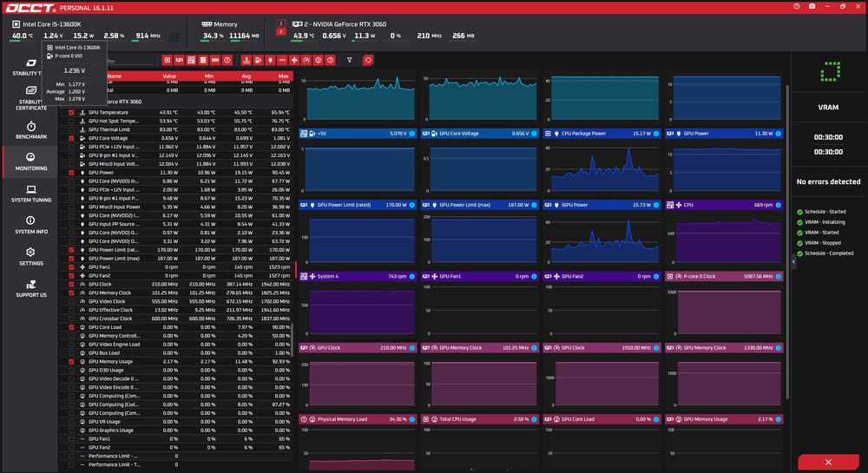Click the blue info dot on GPU Power graph
The width and height of the screenshot is (868, 473).
point(779,134)
